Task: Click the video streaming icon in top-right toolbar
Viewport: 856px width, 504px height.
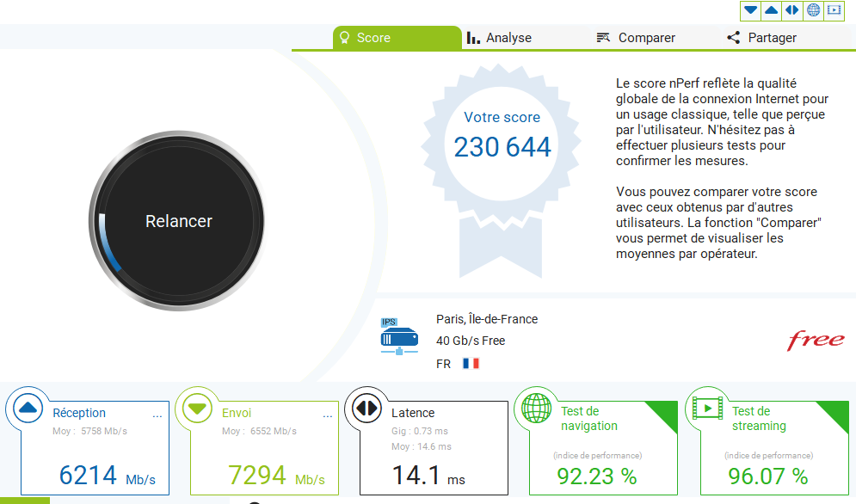Action: point(834,9)
